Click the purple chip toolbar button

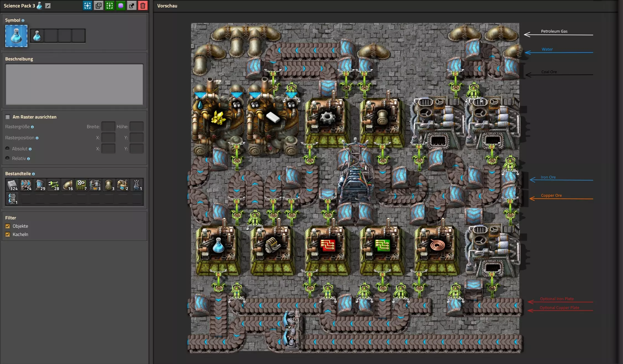coord(121,6)
